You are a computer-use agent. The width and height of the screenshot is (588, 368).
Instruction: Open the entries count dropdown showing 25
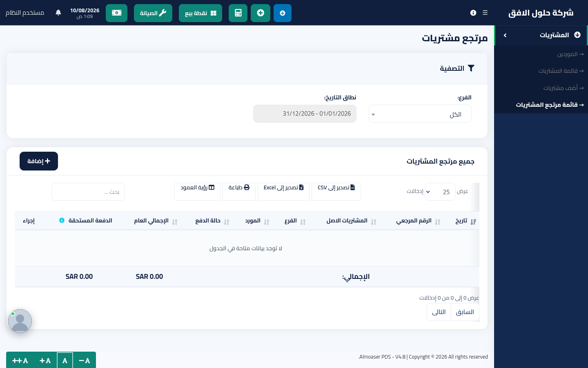tap(440, 192)
